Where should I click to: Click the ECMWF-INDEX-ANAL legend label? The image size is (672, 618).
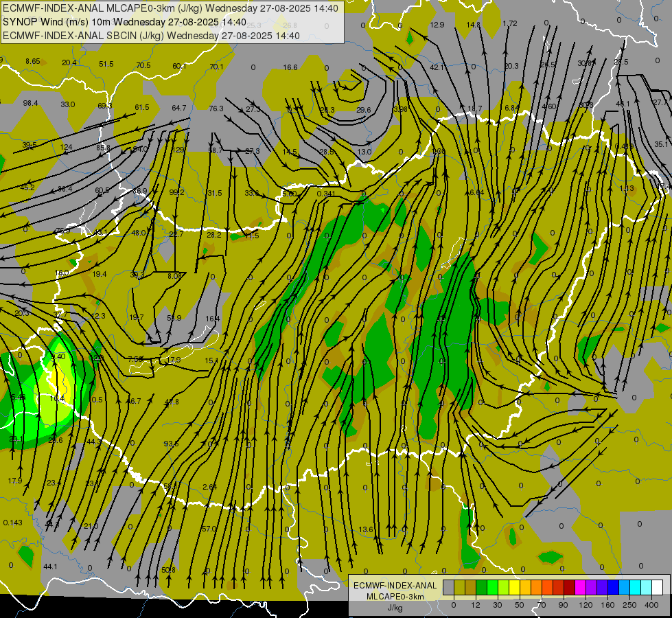point(395,586)
